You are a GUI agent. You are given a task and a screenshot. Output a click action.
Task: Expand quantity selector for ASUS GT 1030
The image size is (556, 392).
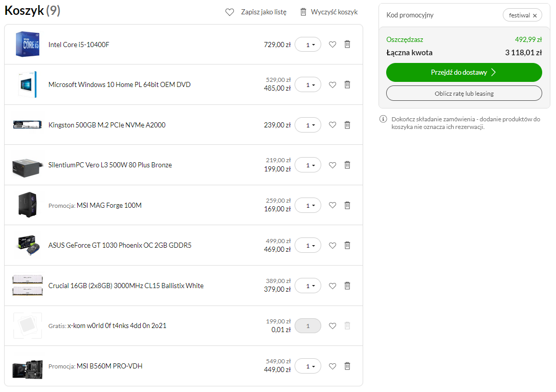tap(308, 246)
